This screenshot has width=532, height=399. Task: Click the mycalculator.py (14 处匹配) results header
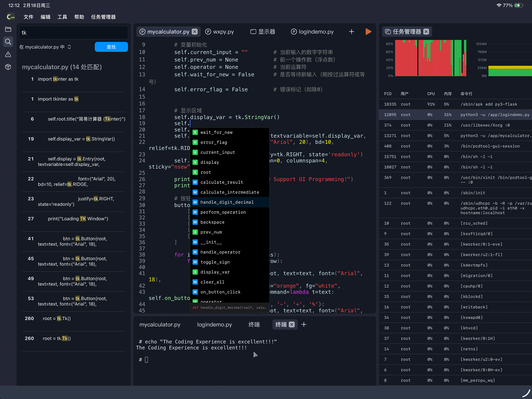(62, 67)
